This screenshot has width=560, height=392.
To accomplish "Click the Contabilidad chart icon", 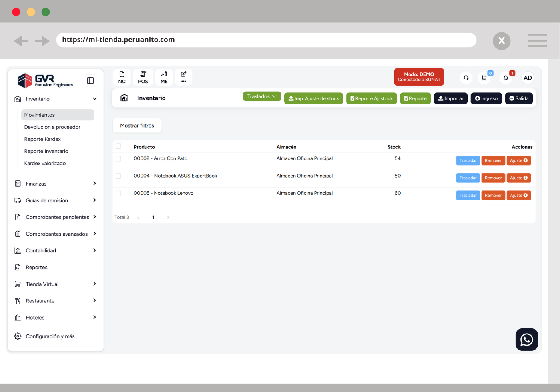I will [18, 250].
